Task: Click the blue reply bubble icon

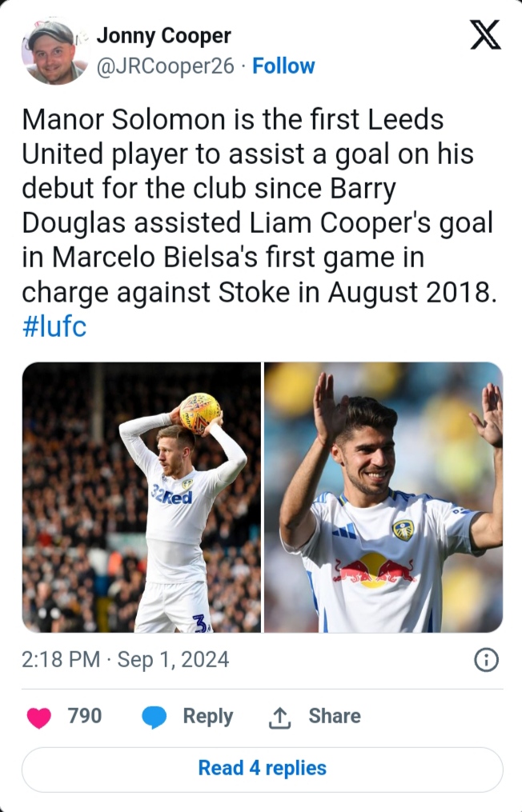Action: [x=154, y=717]
